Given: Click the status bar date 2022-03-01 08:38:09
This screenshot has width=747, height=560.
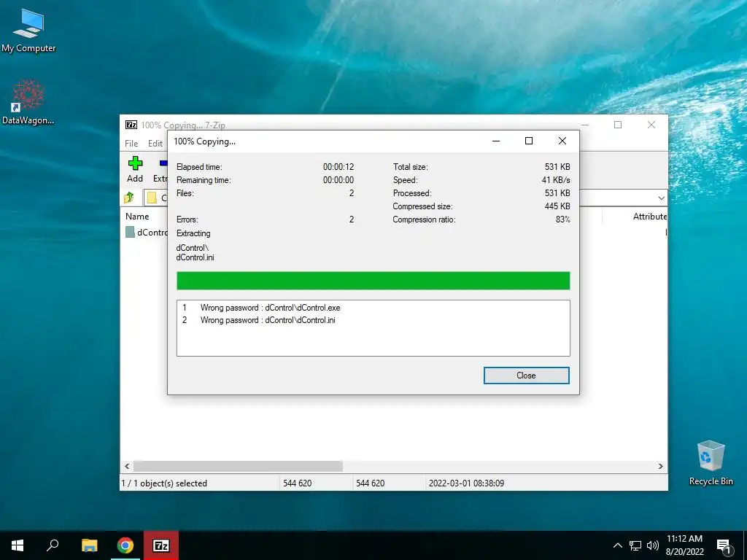Looking at the screenshot, I should click(466, 483).
